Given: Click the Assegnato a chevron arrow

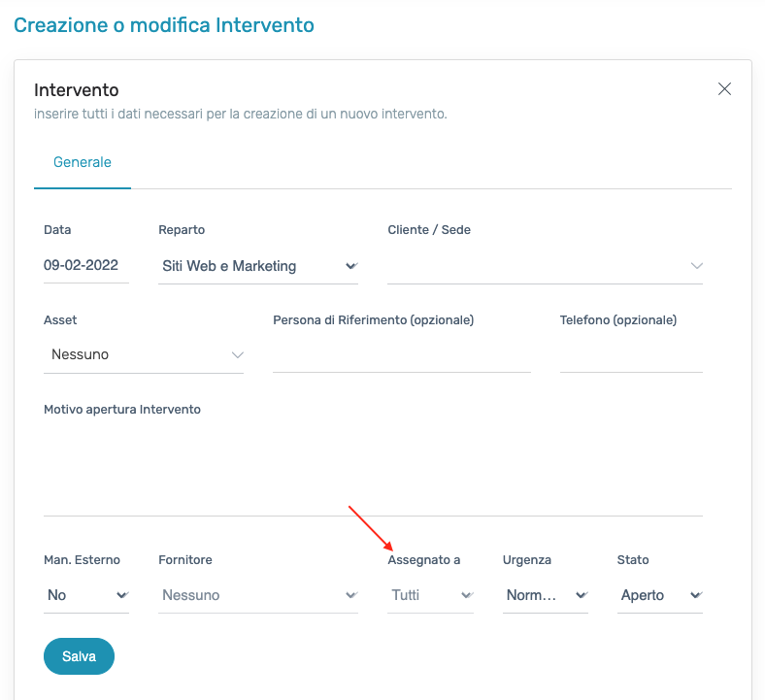Looking at the screenshot, I should pyautogui.click(x=467, y=595).
